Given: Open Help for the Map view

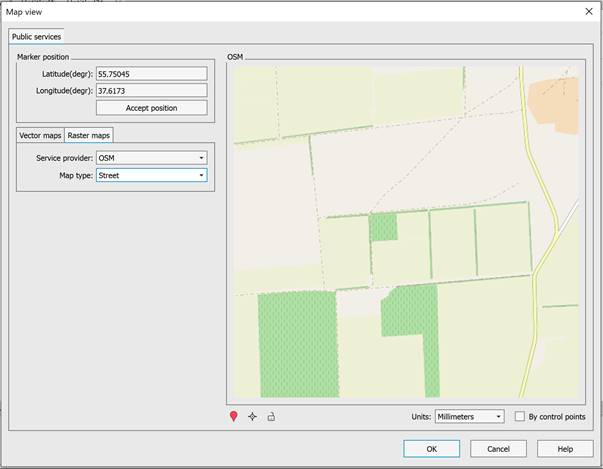Looking at the screenshot, I should coord(565,449).
